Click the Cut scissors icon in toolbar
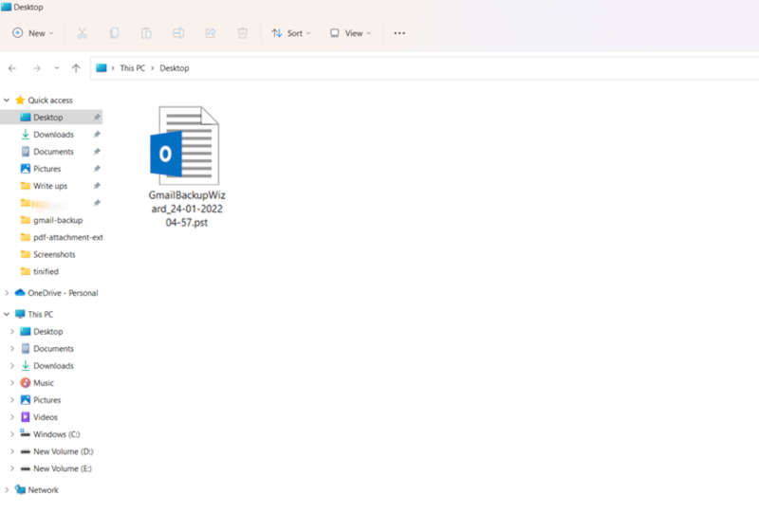The image size is (759, 532). pos(83,33)
